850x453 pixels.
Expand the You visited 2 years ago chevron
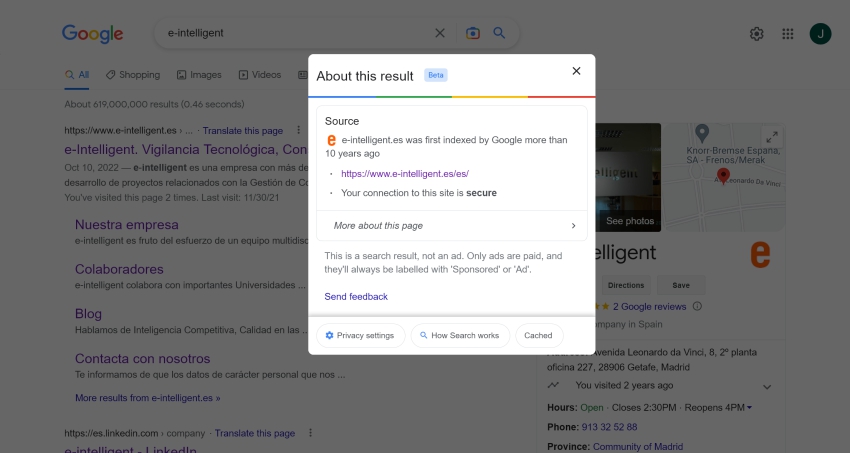click(x=767, y=387)
